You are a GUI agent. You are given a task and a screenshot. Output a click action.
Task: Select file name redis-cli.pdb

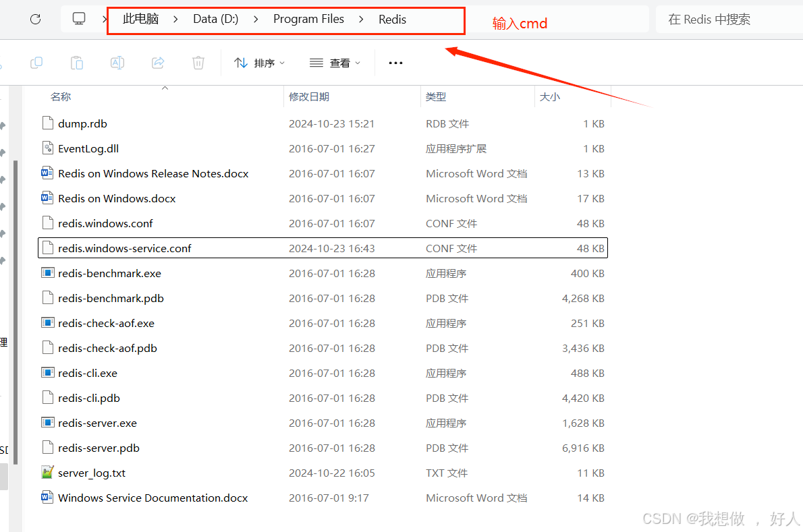coord(89,398)
